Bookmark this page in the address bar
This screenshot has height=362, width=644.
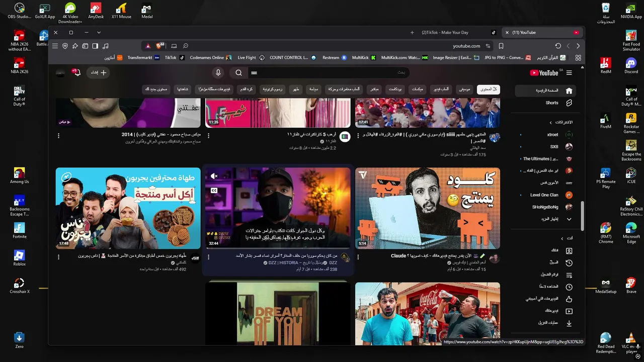tap(501, 46)
